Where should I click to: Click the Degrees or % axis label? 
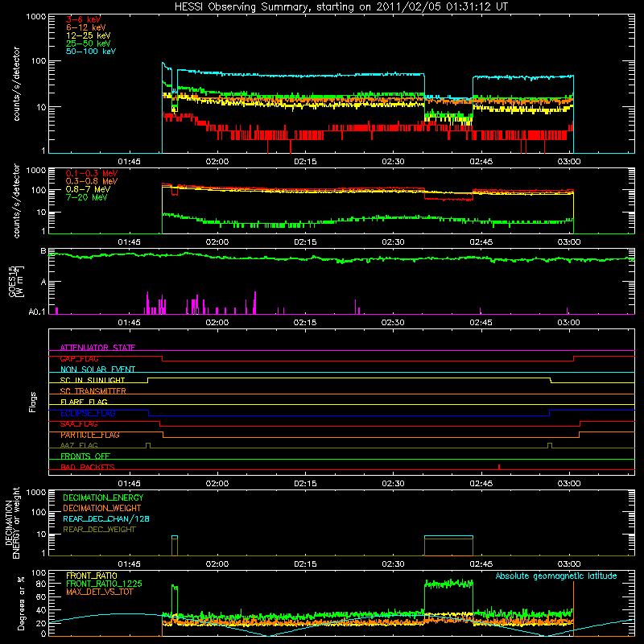tap(21, 603)
